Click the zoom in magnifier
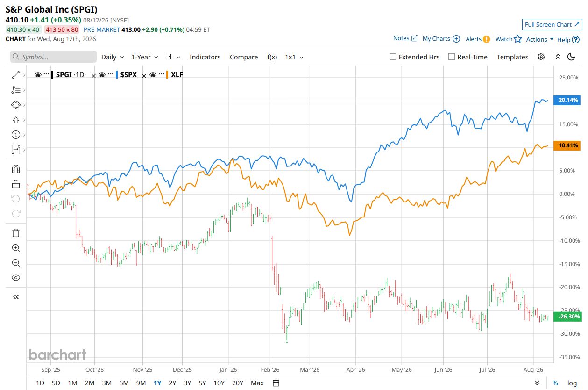Image resolution: width=588 pixels, height=390 pixels. click(15, 248)
